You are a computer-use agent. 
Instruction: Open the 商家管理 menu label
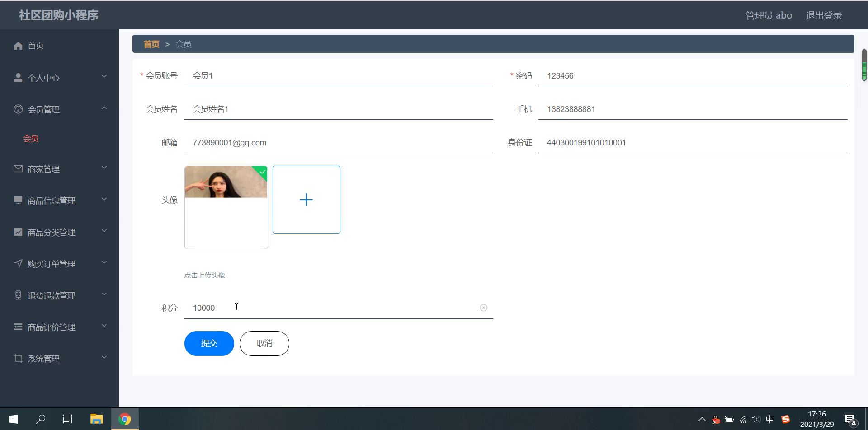43,169
